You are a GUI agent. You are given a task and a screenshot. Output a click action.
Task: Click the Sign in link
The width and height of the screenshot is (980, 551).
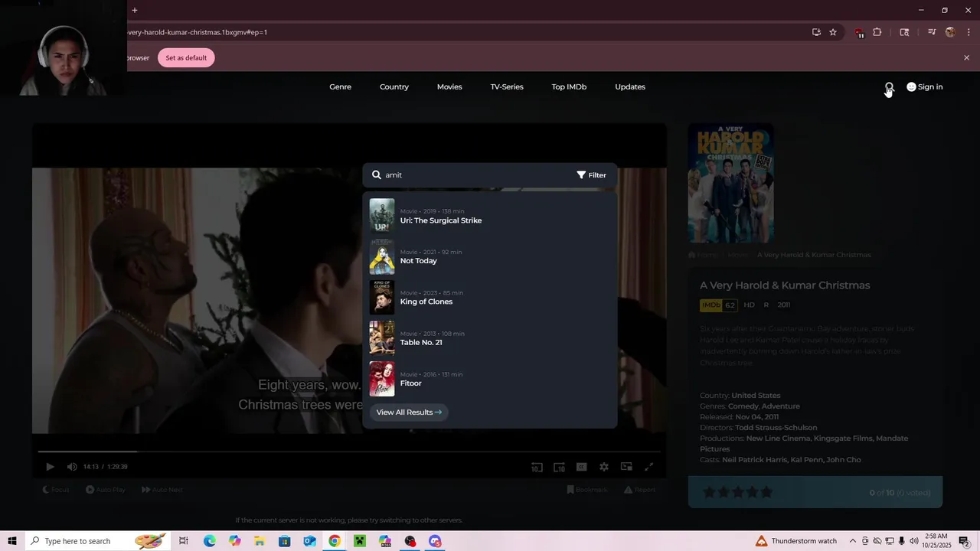click(924, 86)
